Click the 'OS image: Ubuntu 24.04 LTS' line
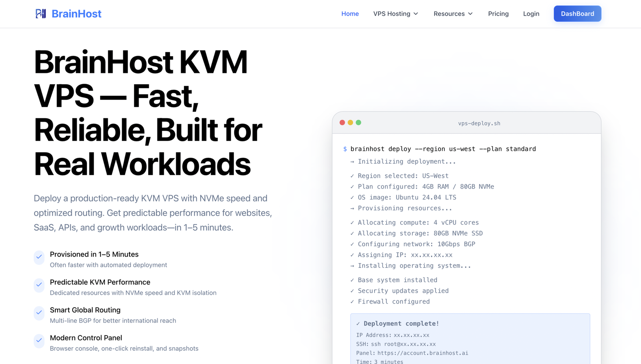641x364 pixels. pos(403,197)
